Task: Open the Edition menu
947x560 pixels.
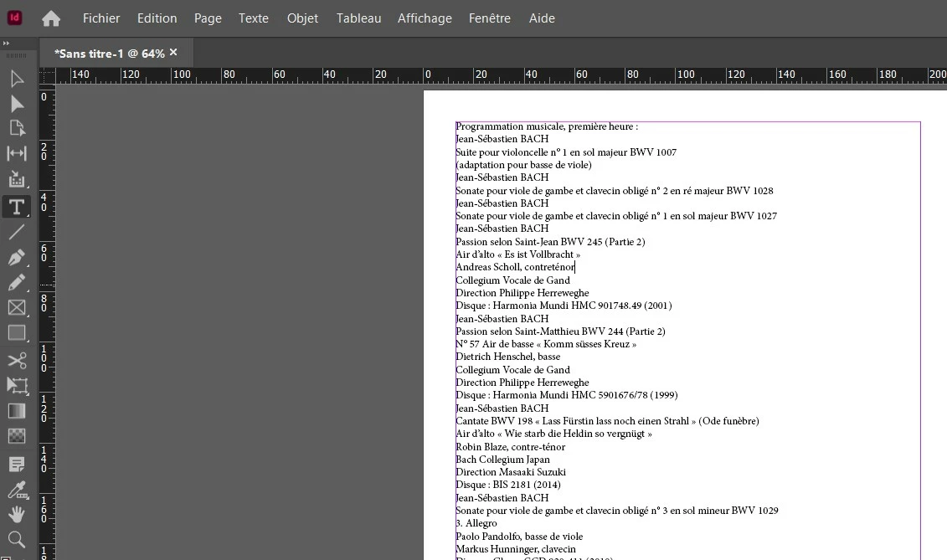Action: [x=157, y=18]
